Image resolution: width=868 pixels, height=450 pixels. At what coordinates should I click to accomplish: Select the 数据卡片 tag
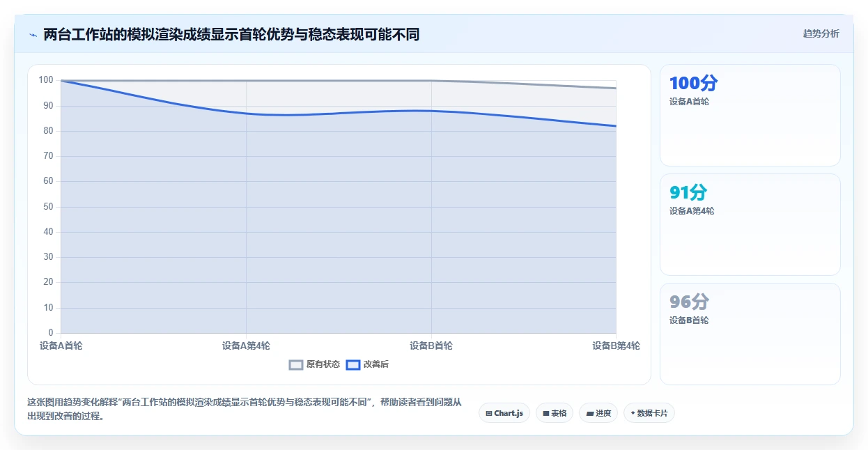pos(649,413)
